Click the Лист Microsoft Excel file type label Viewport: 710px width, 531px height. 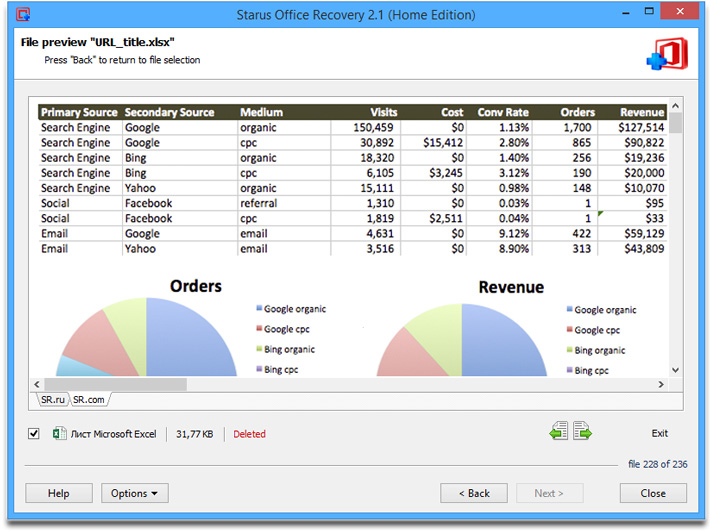click(x=114, y=434)
